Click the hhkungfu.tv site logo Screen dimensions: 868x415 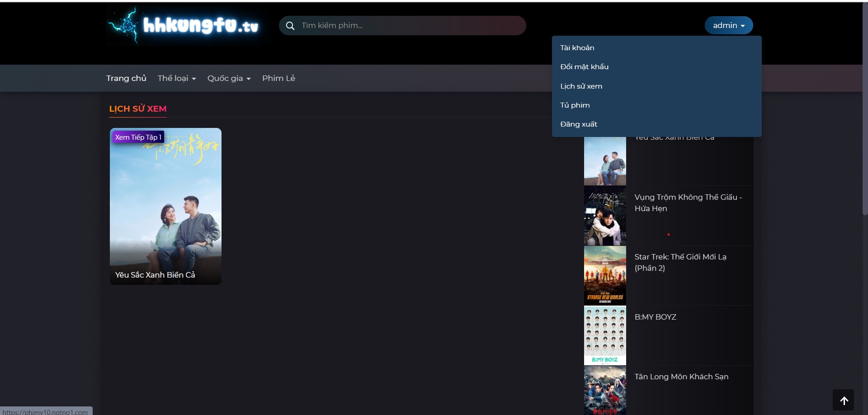(x=184, y=26)
